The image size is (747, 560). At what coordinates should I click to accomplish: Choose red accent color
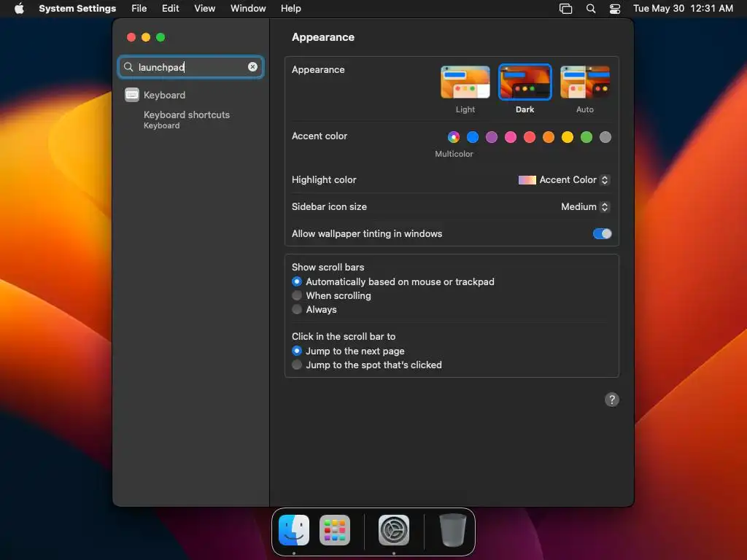pos(530,137)
